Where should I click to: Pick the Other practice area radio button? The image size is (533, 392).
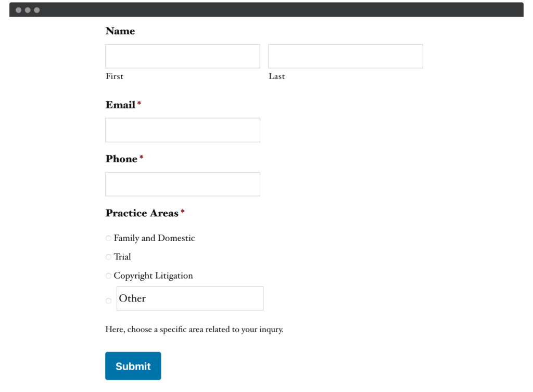108,300
